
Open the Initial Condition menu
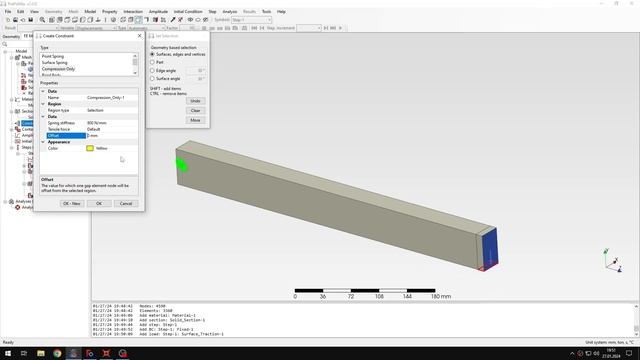coord(188,11)
